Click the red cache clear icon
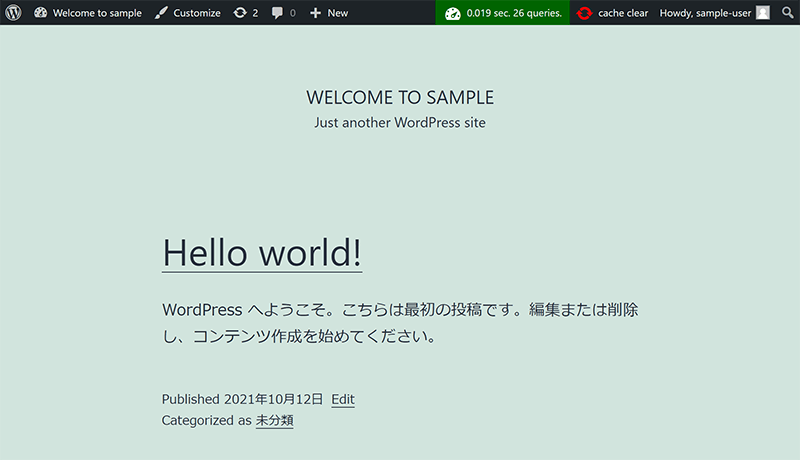The width and height of the screenshot is (800, 460). (584, 13)
